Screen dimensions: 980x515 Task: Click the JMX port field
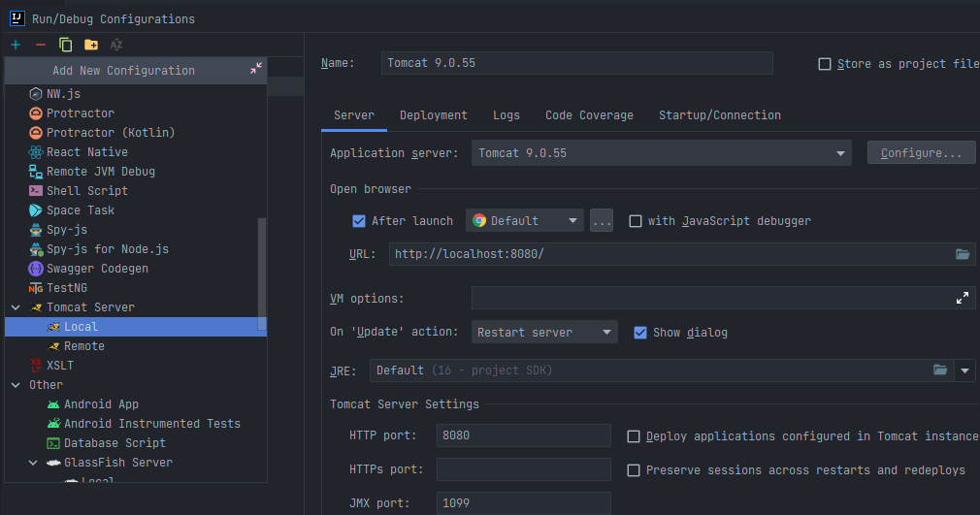tap(524, 503)
